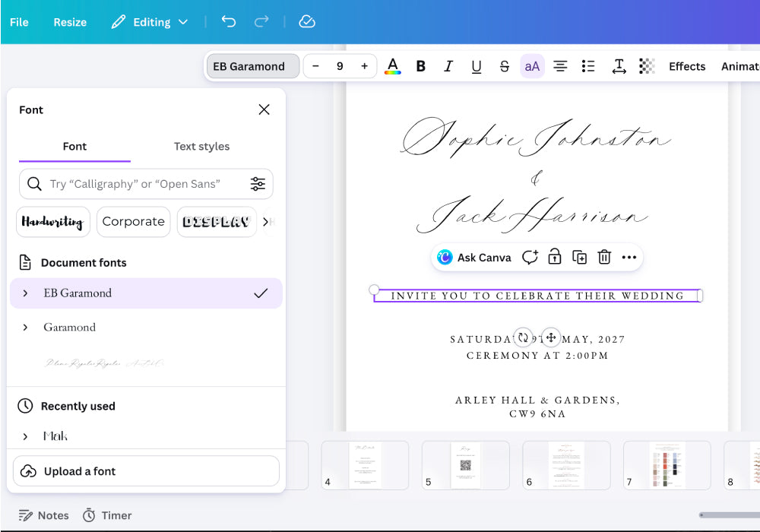Click the undo arrow icon

pyautogui.click(x=228, y=22)
